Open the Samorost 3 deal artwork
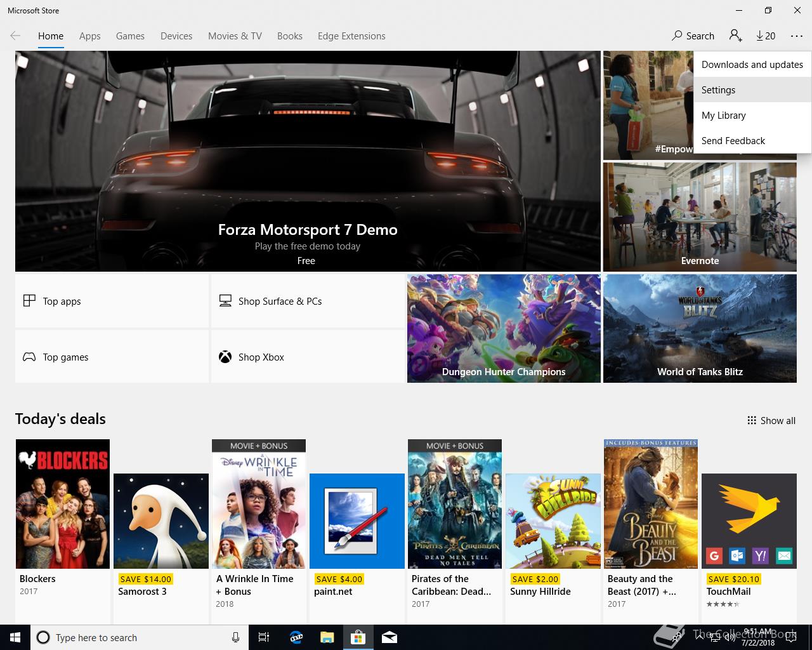Screen dimensions: 812x650 pyautogui.click(x=161, y=521)
